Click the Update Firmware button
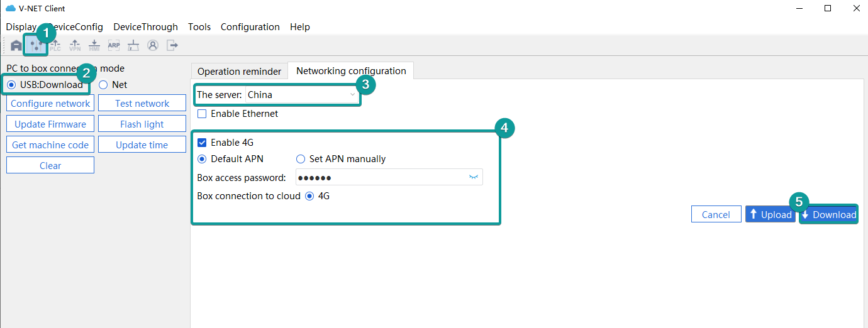The width and height of the screenshot is (868, 328). [x=50, y=124]
